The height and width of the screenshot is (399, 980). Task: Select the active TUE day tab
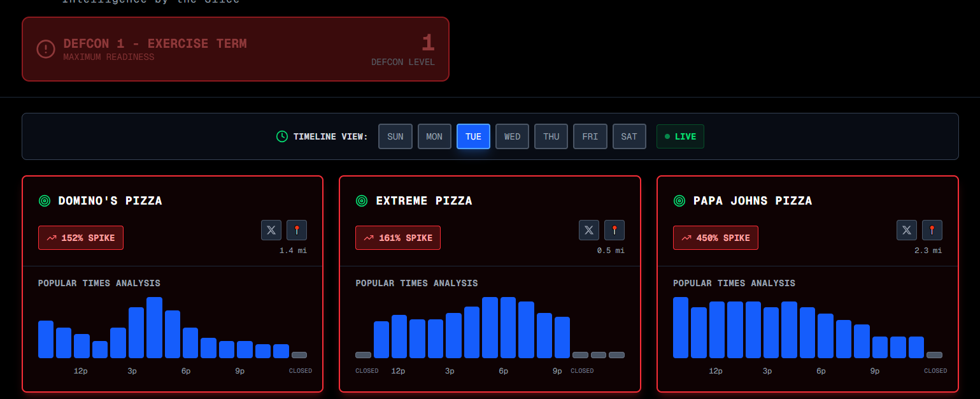473,136
